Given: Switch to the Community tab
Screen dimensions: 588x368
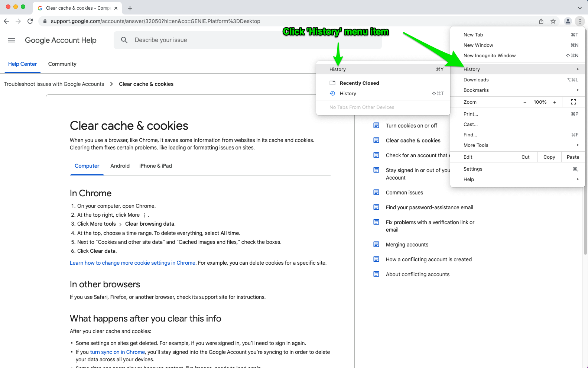Looking at the screenshot, I should (62, 64).
